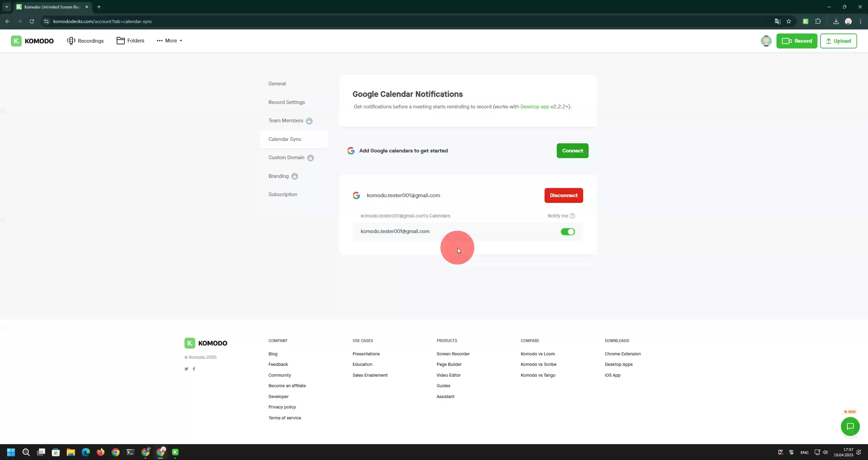Open the Desktop Apps download link
The width and height of the screenshot is (868, 460).
coord(619,364)
